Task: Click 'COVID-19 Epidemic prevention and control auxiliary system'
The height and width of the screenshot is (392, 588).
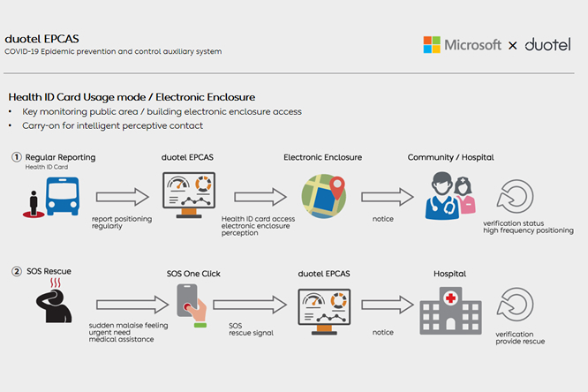Action: point(113,51)
